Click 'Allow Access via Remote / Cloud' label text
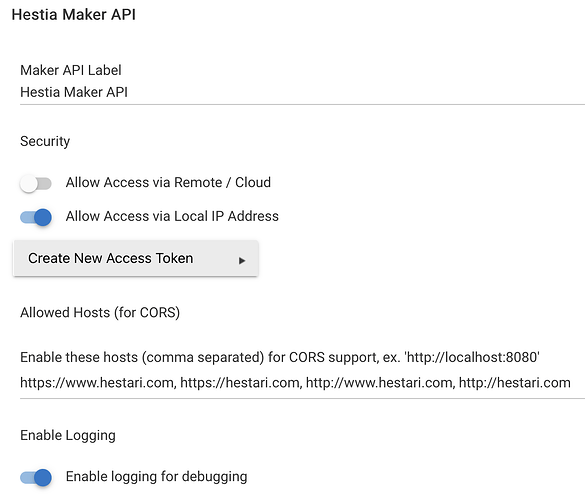 (168, 182)
